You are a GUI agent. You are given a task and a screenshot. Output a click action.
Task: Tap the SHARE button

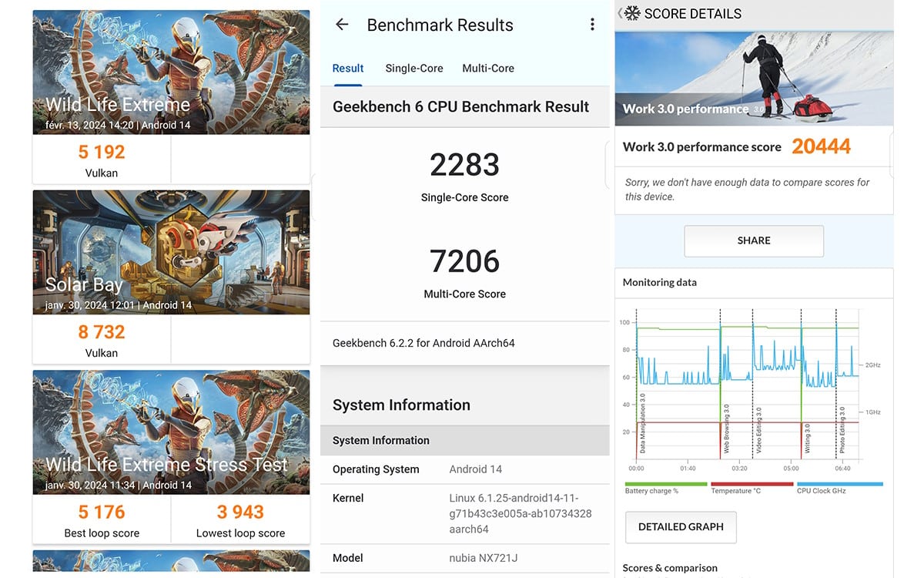click(x=754, y=240)
